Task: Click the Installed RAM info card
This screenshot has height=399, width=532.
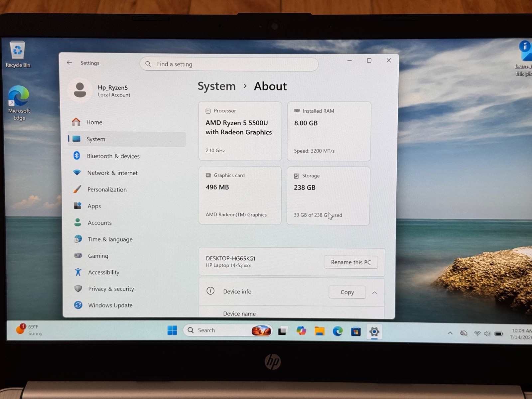Action: point(329,131)
